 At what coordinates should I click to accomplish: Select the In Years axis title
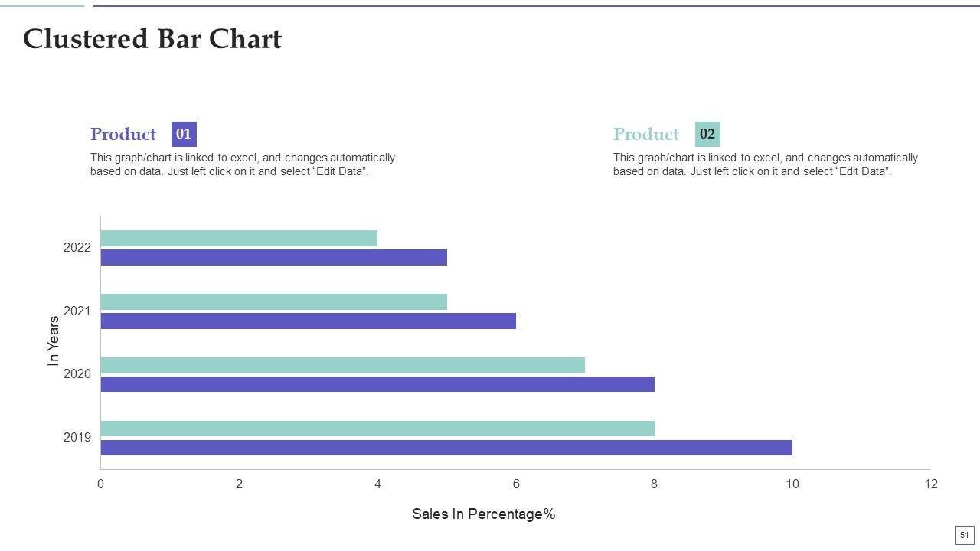pyautogui.click(x=54, y=341)
